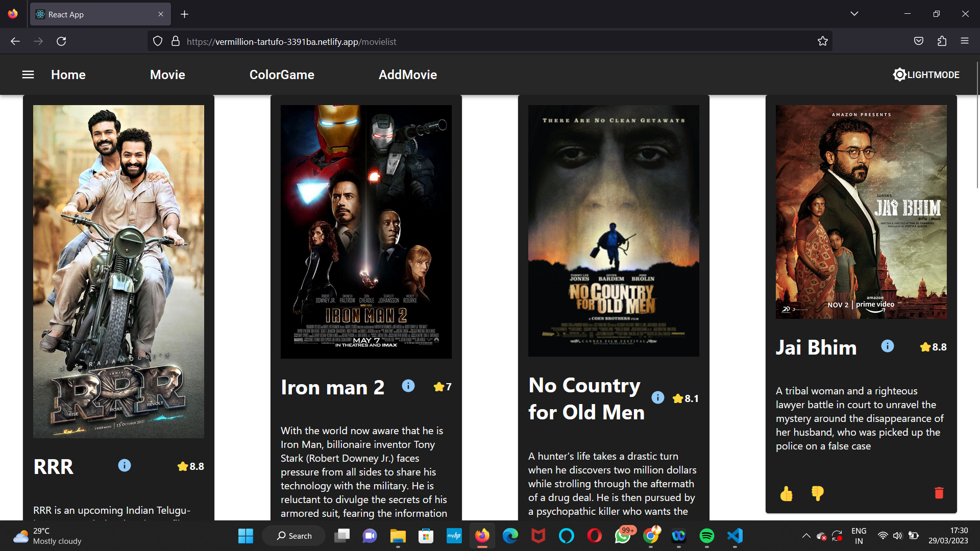Toggle info for the RRR movie

click(x=125, y=465)
